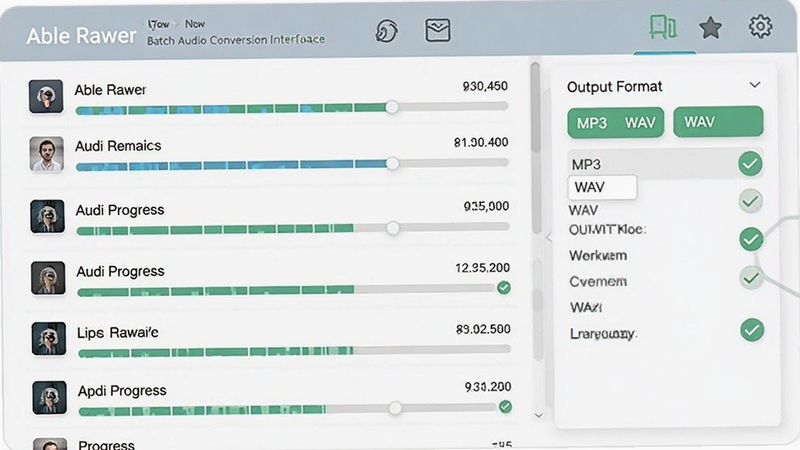The height and width of the screenshot is (450, 800).
Task: Click the WAV half of the green MP3 WAV button
Action: [640, 122]
